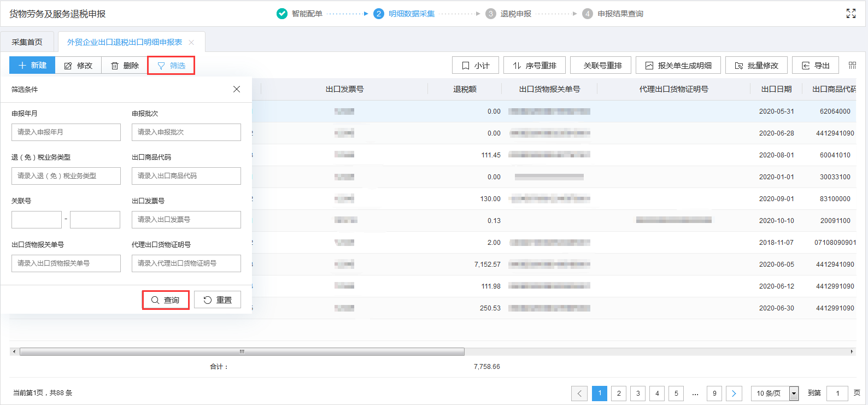Close the 外贸企业出口退税出口明细申报表 tab
868x405 pixels.
[x=191, y=42]
